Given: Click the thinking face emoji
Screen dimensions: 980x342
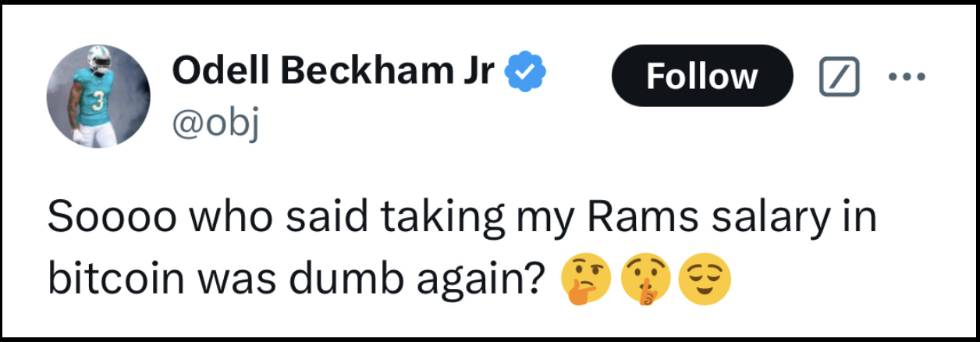Looking at the screenshot, I should point(587,282).
